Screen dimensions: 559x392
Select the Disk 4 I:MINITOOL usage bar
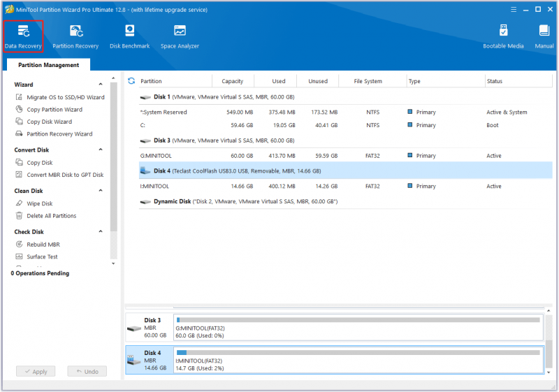(x=358, y=360)
